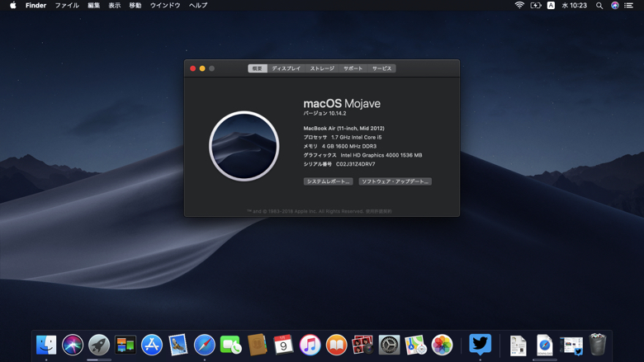Open Notification Center list icon

[x=629, y=5]
